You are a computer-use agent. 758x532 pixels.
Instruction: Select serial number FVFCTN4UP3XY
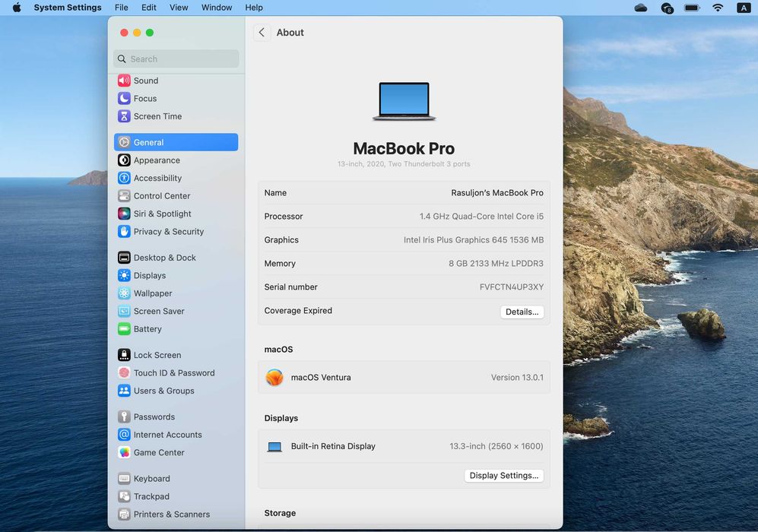coord(512,287)
